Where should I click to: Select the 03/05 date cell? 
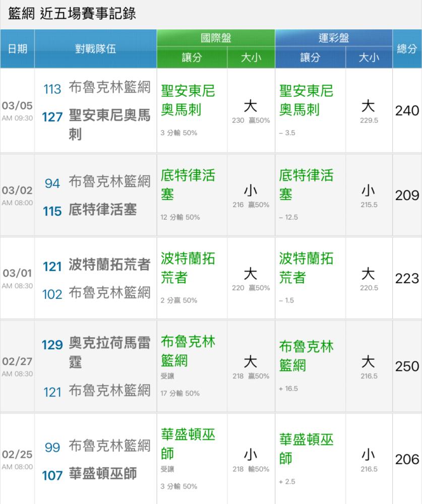[x=17, y=110]
